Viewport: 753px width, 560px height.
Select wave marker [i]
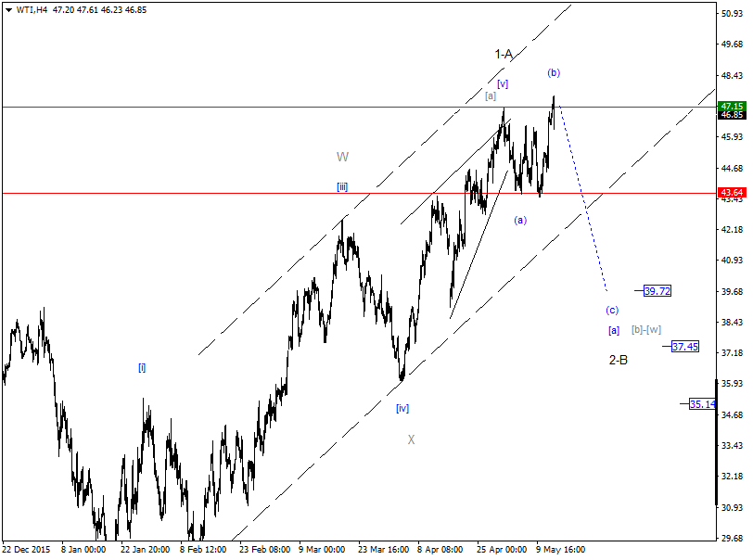click(x=142, y=369)
